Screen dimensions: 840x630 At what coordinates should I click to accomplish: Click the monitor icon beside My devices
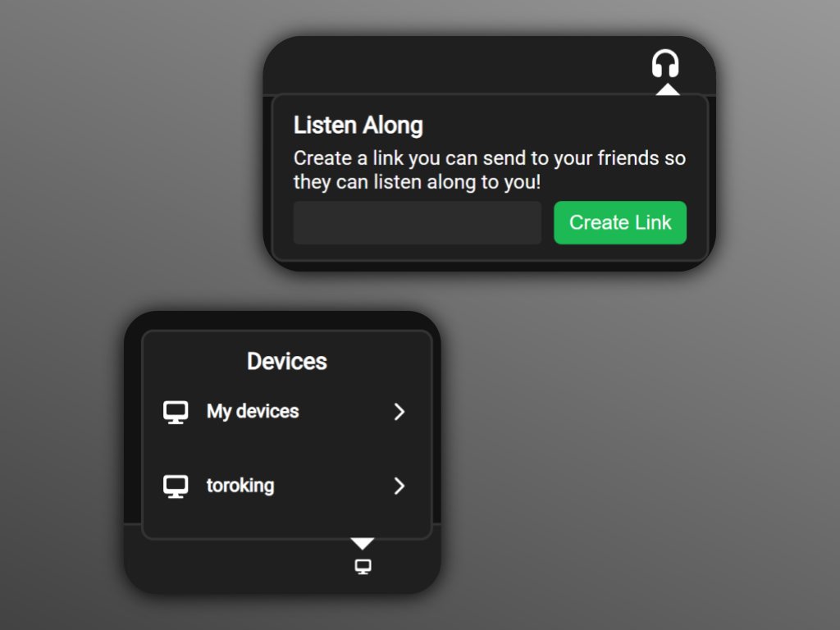[x=176, y=412]
